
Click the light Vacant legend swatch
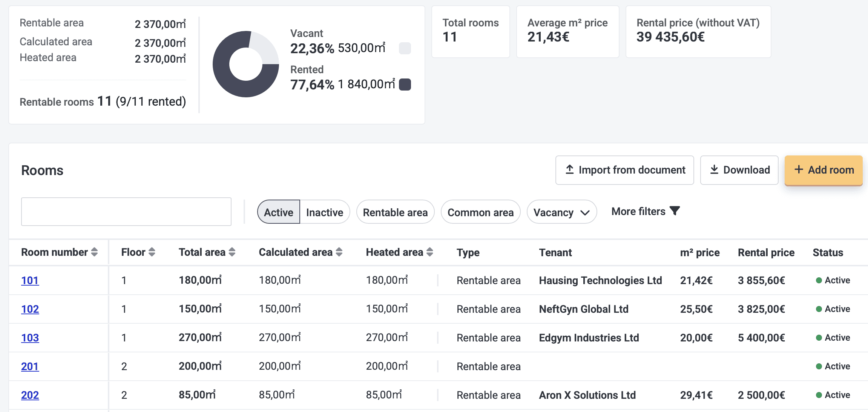coord(405,48)
